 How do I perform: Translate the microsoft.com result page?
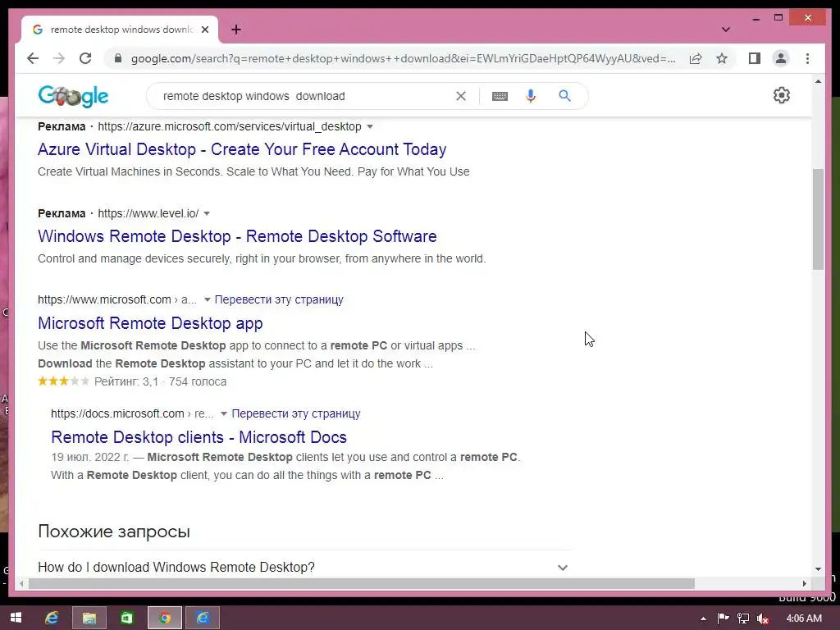coord(279,300)
